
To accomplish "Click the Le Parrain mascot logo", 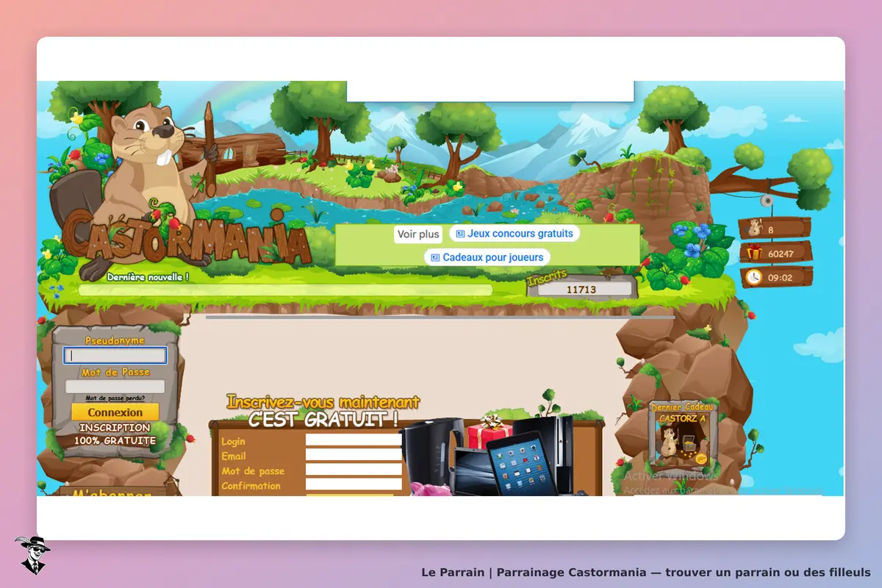I will pos(32,554).
